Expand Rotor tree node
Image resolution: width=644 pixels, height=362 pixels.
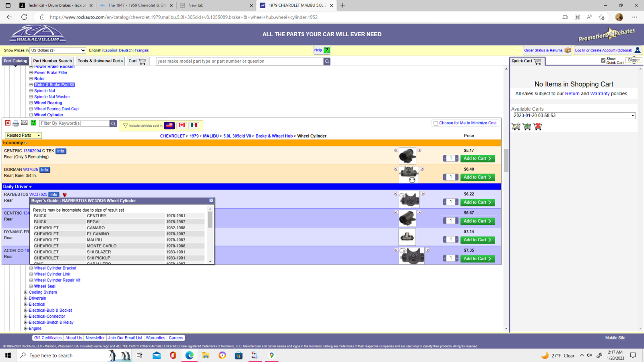[x=31, y=79]
